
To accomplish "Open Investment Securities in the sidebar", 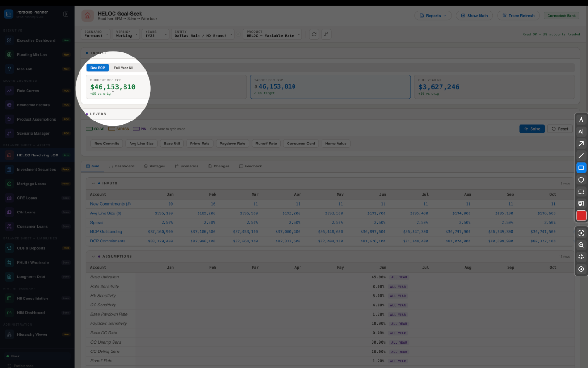I will point(37,169).
